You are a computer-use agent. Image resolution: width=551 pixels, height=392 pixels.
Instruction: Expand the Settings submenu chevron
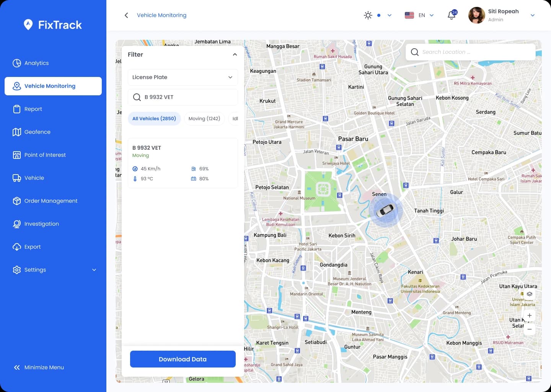tap(94, 270)
